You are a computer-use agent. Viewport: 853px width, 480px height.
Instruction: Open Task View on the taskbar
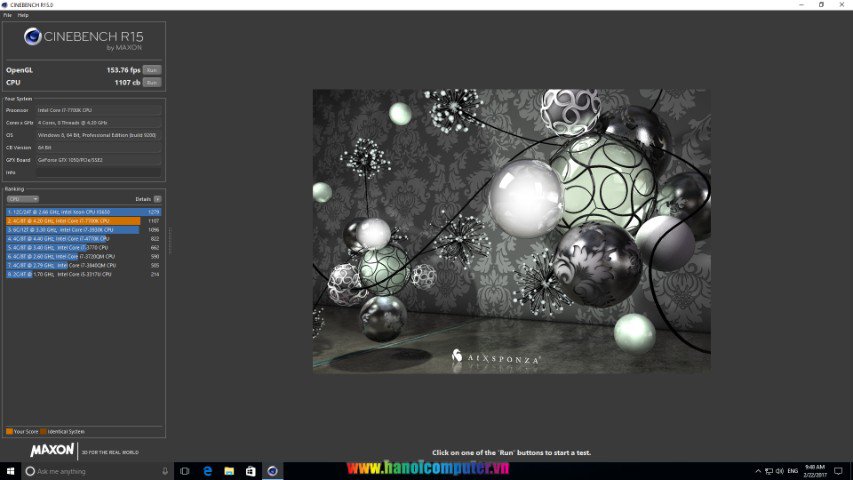point(184,471)
